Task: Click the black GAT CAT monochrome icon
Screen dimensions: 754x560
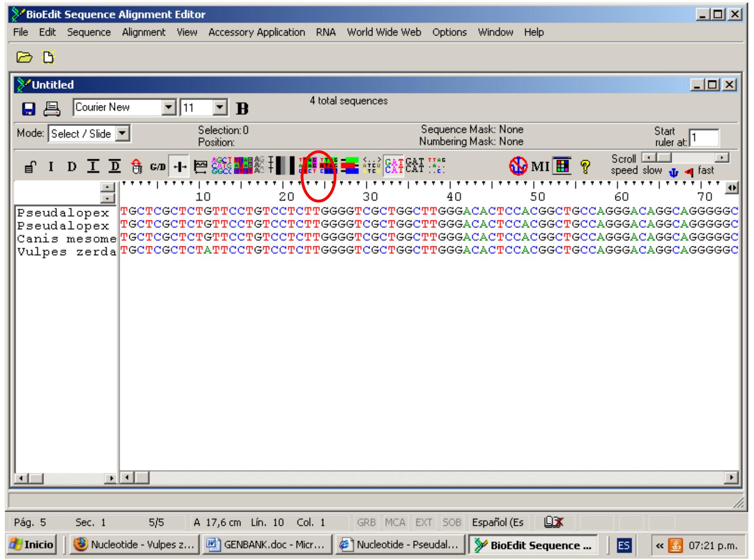Action: [x=415, y=166]
